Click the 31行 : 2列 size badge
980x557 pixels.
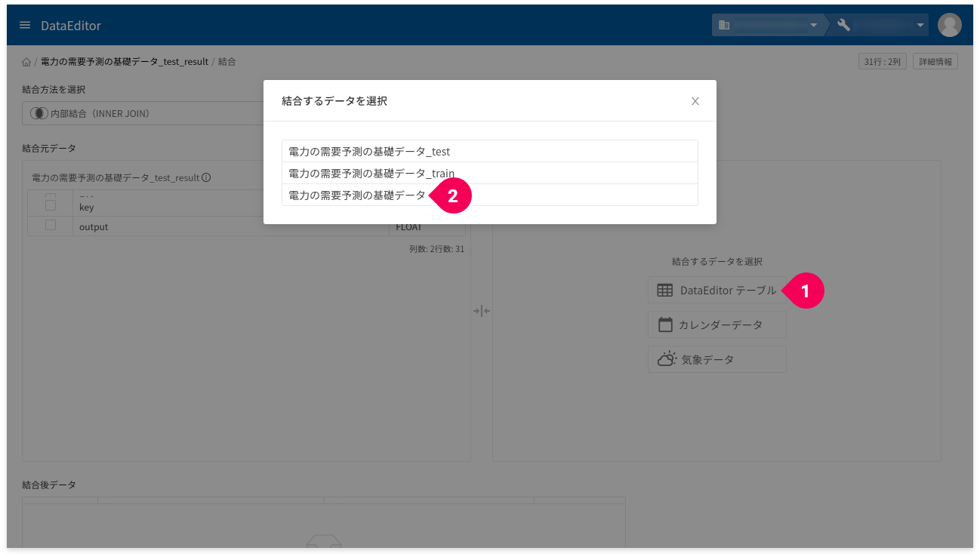click(x=882, y=62)
